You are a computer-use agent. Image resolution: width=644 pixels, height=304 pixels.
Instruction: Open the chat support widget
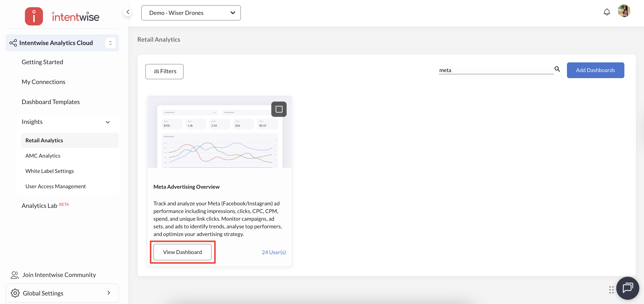pos(627,288)
